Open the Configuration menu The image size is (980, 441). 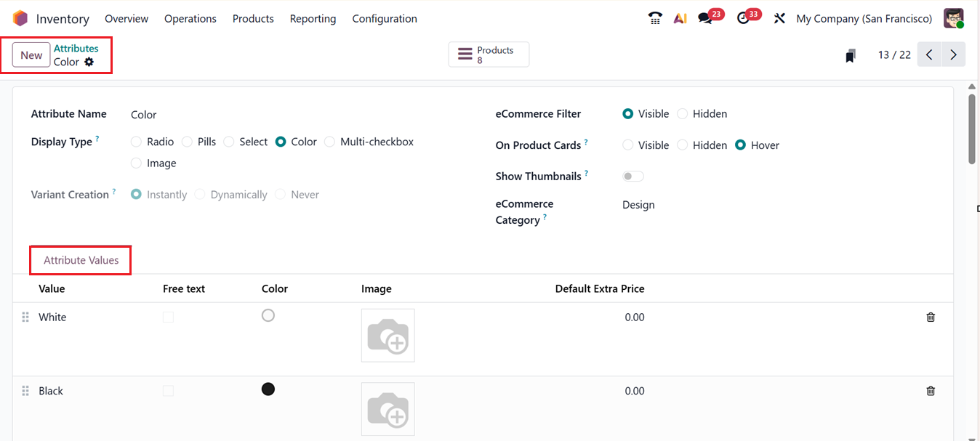point(384,18)
